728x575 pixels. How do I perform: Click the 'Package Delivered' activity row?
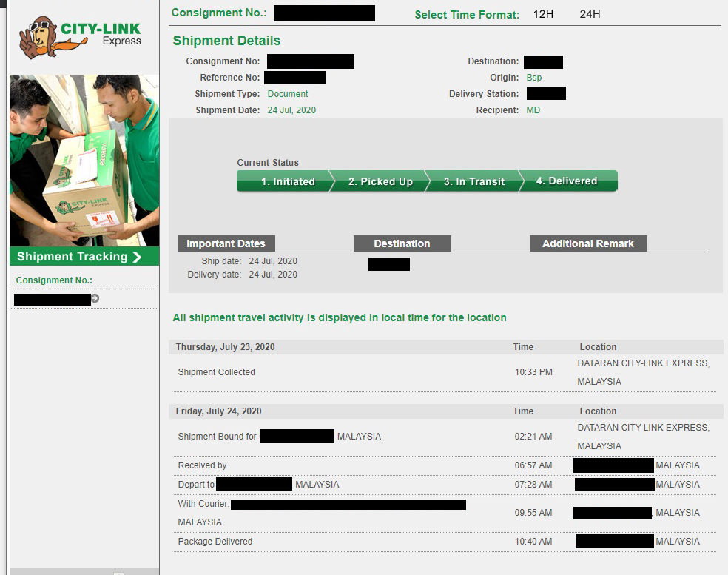215,542
